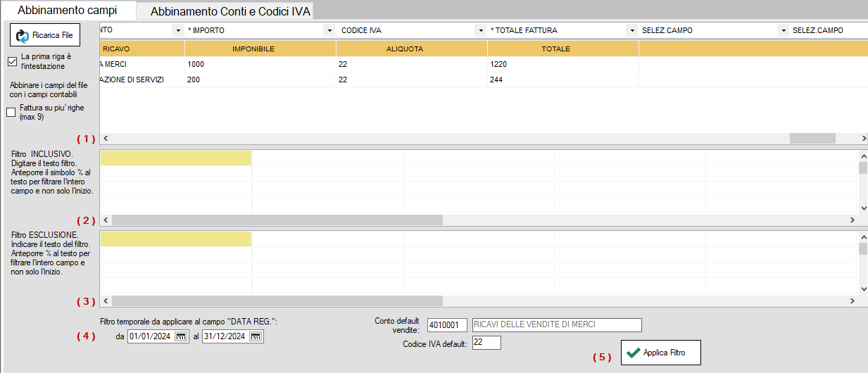Click up arrow of inclusive filter scrollbar
Screen dimensions: 868x373
tap(863, 156)
